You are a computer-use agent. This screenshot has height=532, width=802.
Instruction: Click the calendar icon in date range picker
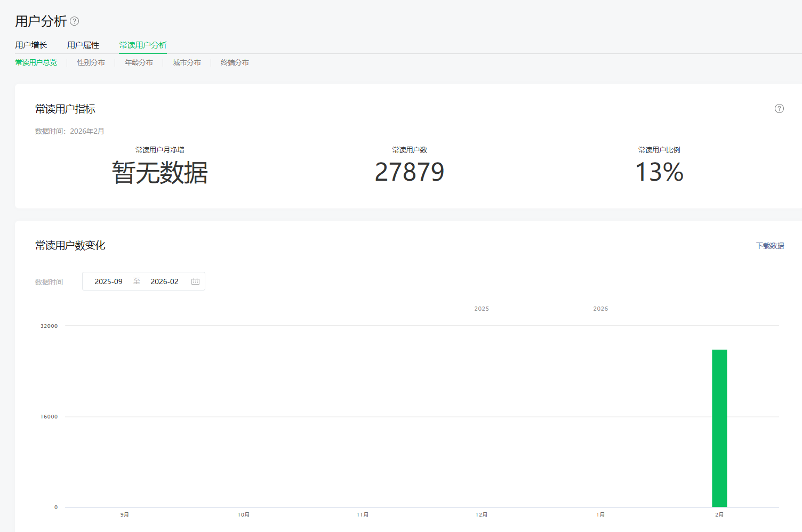[x=195, y=281]
